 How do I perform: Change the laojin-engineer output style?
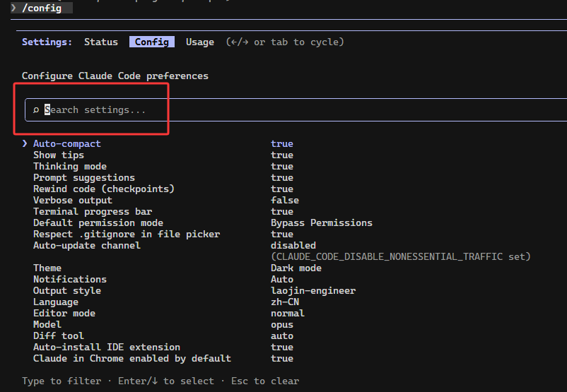point(313,290)
